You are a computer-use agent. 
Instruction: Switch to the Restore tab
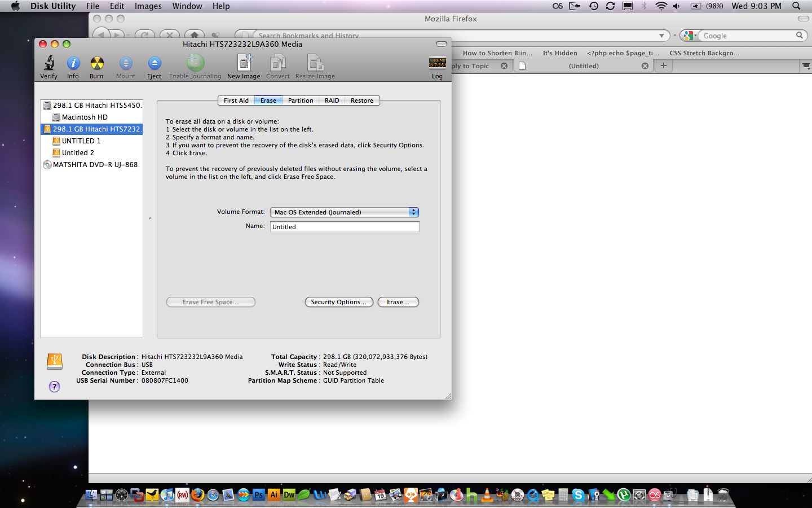pyautogui.click(x=362, y=100)
